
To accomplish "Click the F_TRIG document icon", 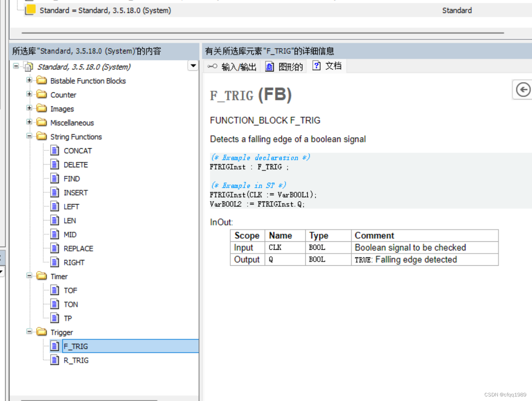I will coord(55,346).
